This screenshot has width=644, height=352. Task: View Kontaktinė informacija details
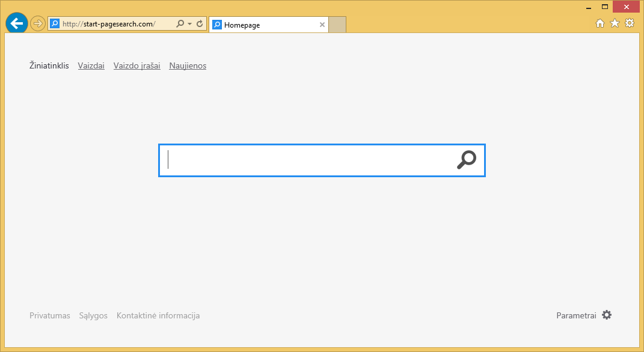158,315
